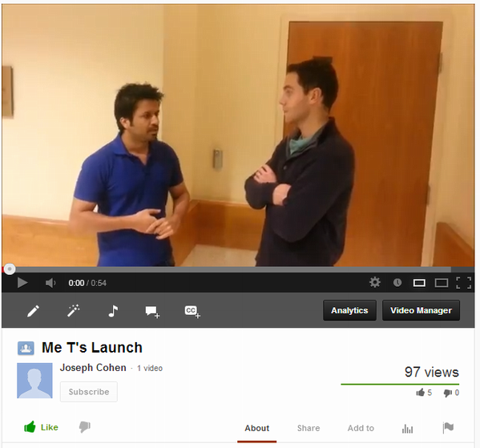Play the video
480x448 pixels.
coord(22,283)
